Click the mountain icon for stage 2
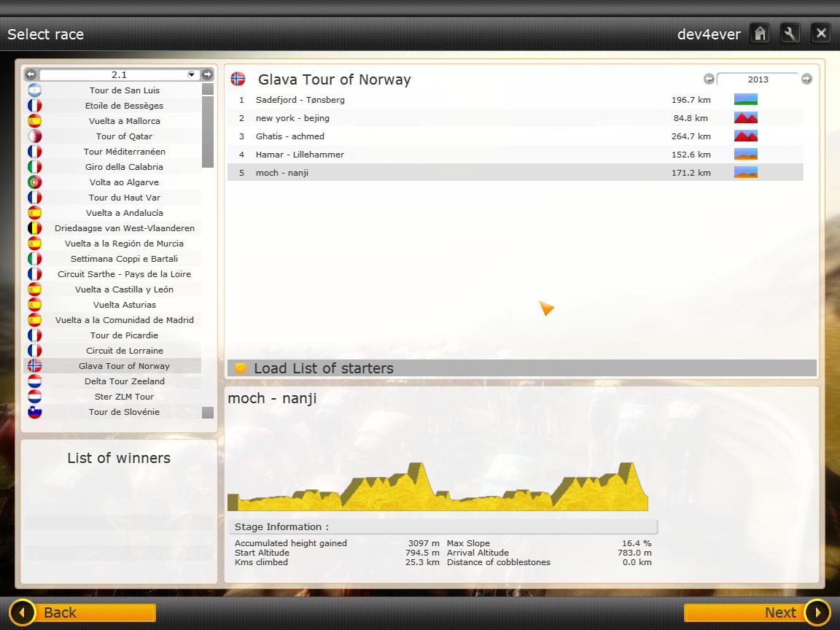Image resolution: width=840 pixels, height=630 pixels. [745, 118]
